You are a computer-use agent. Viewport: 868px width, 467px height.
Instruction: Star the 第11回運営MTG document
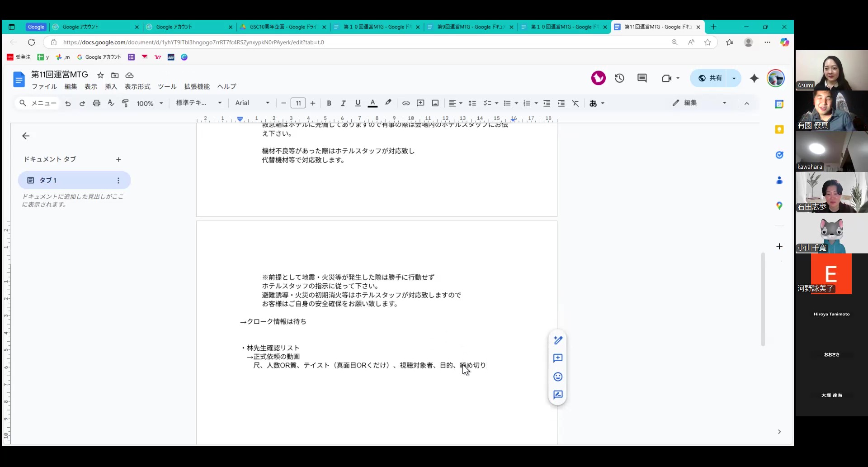100,75
